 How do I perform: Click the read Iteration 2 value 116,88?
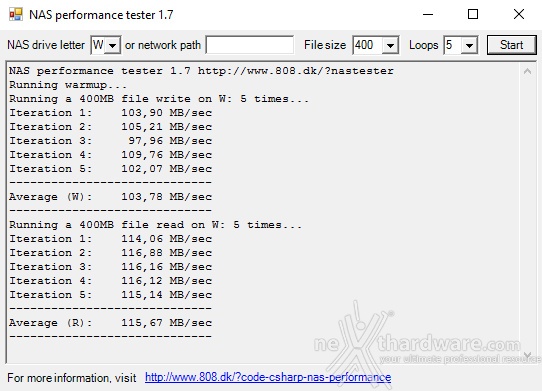pos(142,253)
